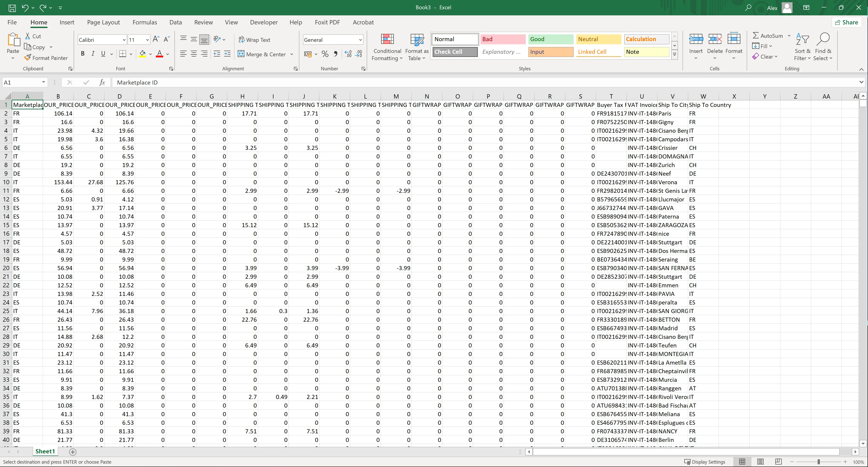Viewport: 868px width, 467px height.
Task: Toggle Wrap Text on
Action: [254, 40]
